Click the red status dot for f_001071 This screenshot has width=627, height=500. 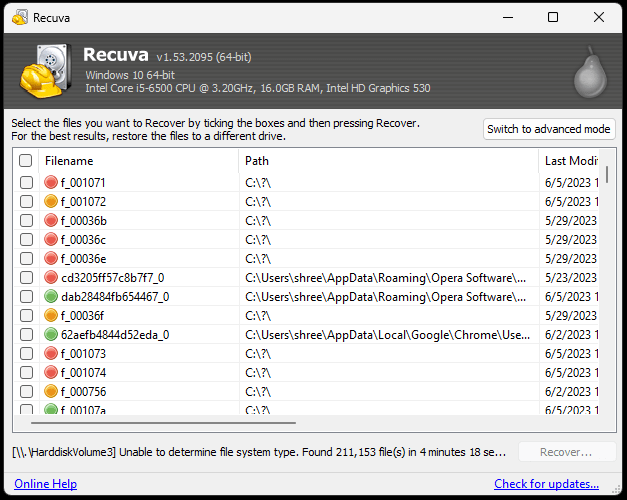point(51,183)
